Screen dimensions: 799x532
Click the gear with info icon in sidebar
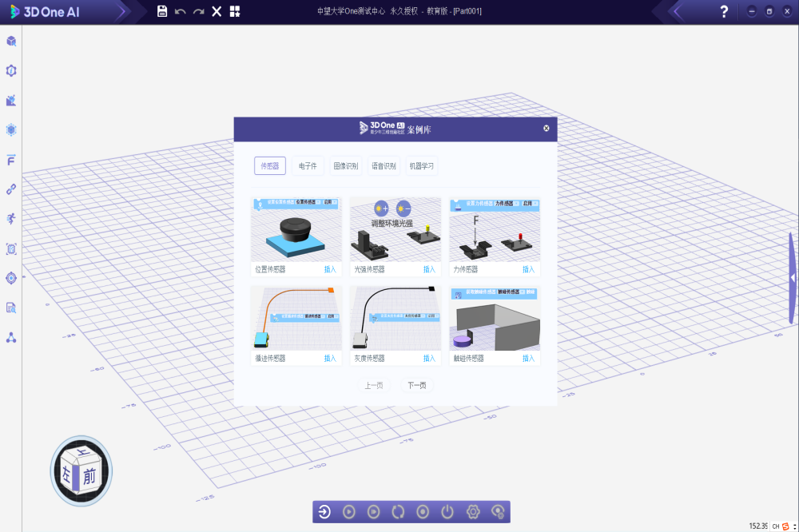[11, 71]
